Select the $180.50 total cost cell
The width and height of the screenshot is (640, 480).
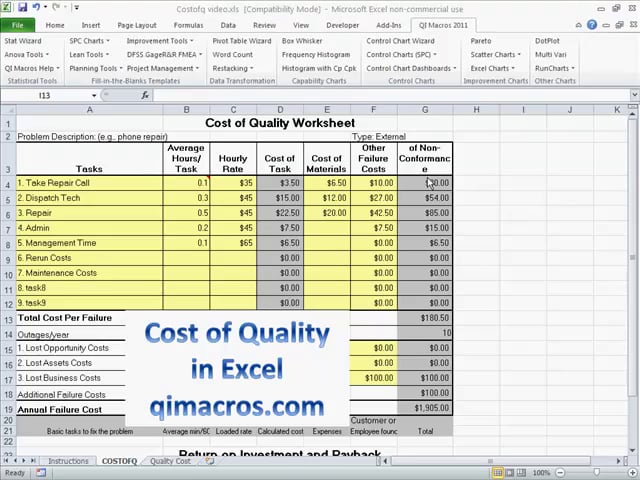(425, 318)
